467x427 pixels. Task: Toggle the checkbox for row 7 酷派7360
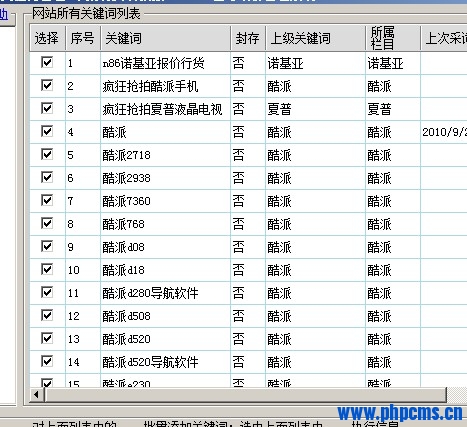click(47, 200)
